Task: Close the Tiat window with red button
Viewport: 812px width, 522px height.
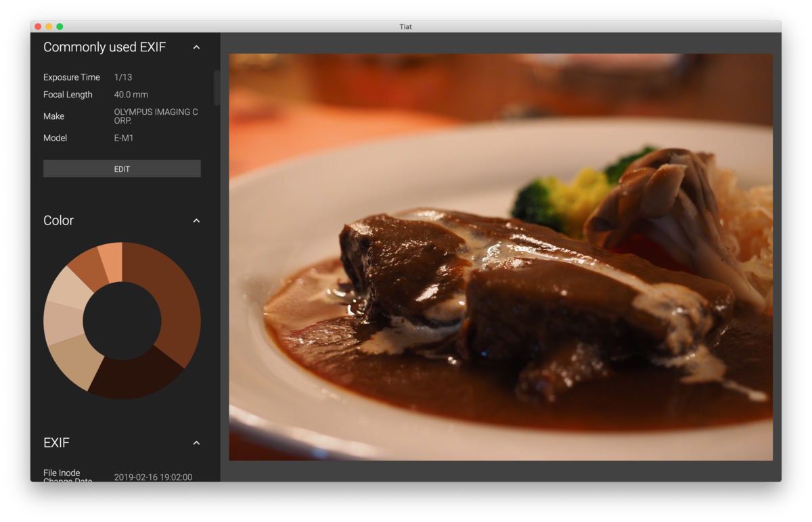Action: pyautogui.click(x=38, y=26)
